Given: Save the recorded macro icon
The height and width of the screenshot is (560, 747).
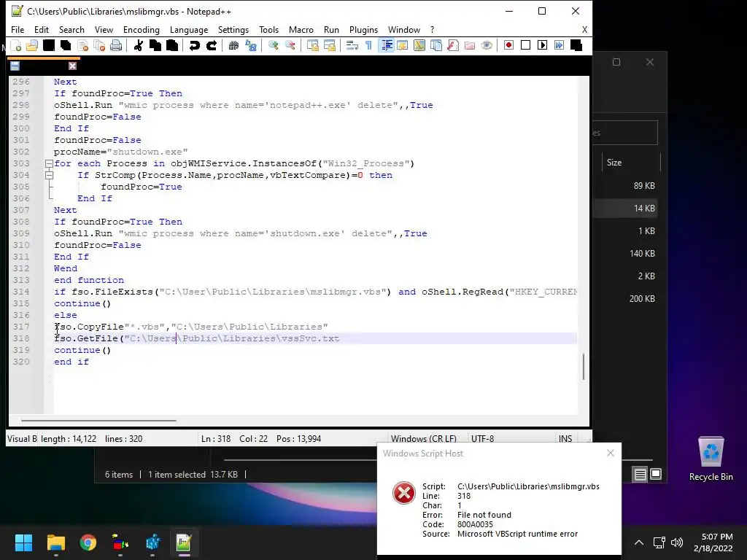Looking at the screenshot, I should 576,45.
